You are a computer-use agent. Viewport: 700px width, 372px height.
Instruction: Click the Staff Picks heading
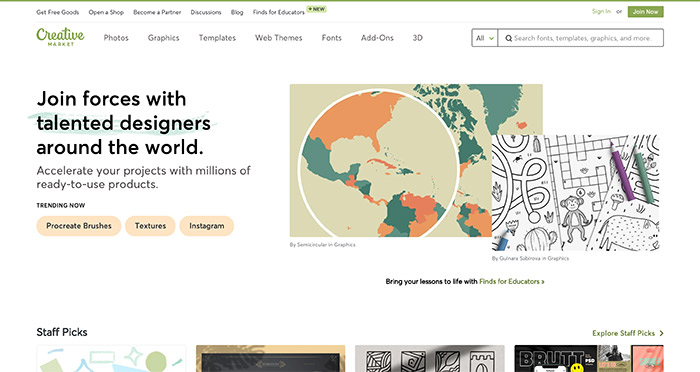point(62,332)
